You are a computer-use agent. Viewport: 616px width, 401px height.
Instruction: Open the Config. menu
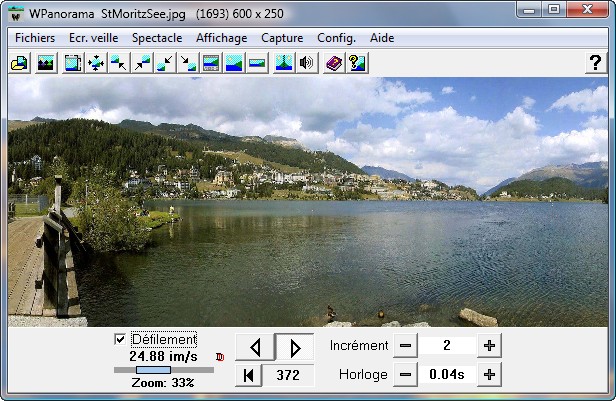pos(336,37)
